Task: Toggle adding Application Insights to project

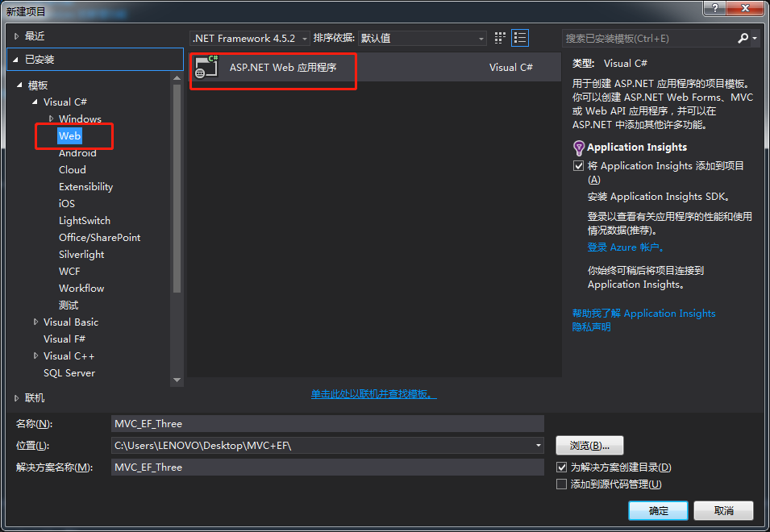Action: coord(578,166)
